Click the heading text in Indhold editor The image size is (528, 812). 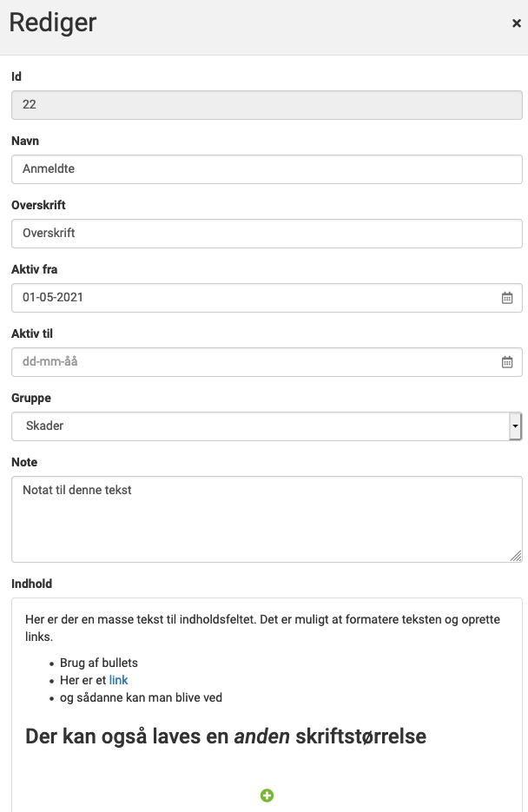pyautogui.click(x=226, y=736)
